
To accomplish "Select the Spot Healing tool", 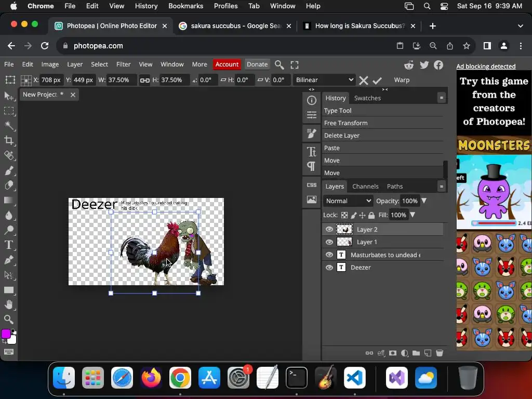I will (9, 155).
